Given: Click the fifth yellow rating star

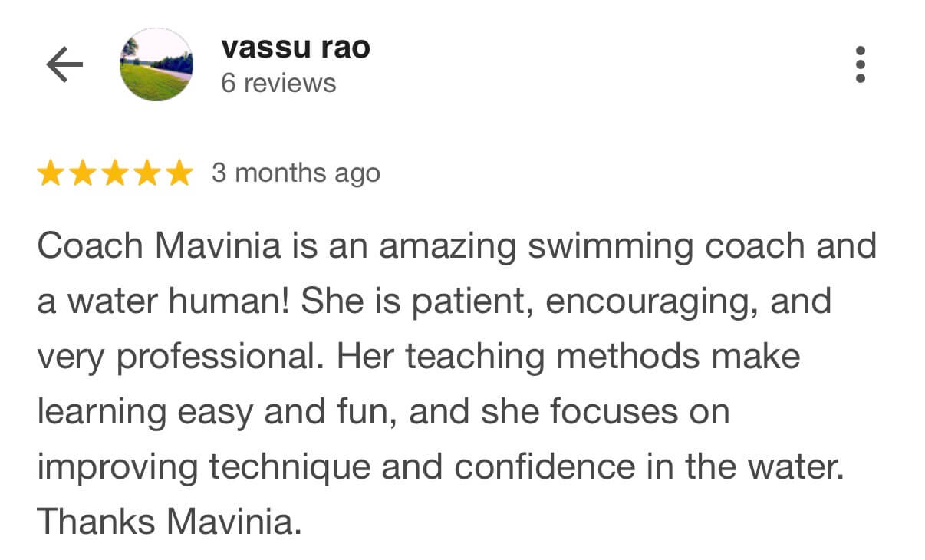Looking at the screenshot, I should pyautogui.click(x=179, y=173).
